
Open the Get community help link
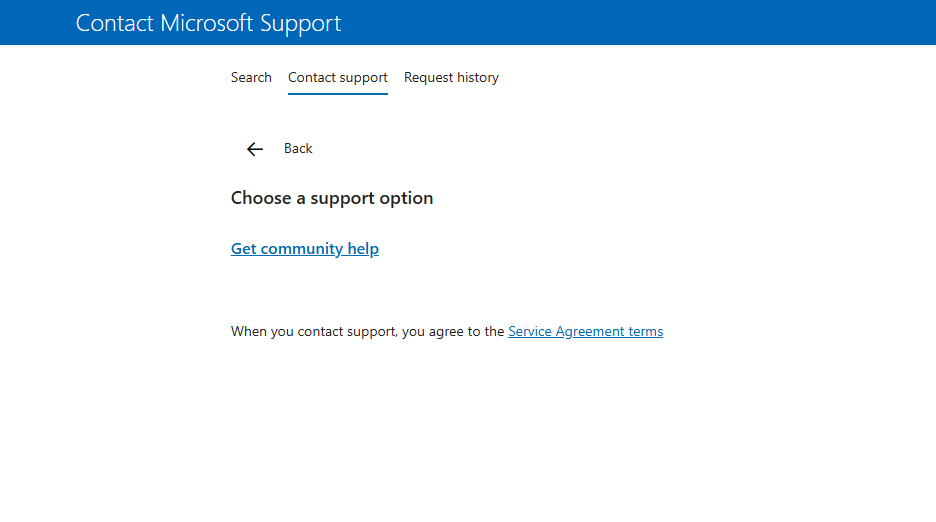pyautogui.click(x=305, y=249)
